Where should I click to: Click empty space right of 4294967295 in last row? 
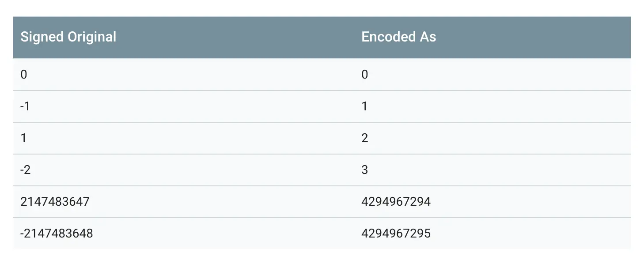pyautogui.click(x=530, y=233)
